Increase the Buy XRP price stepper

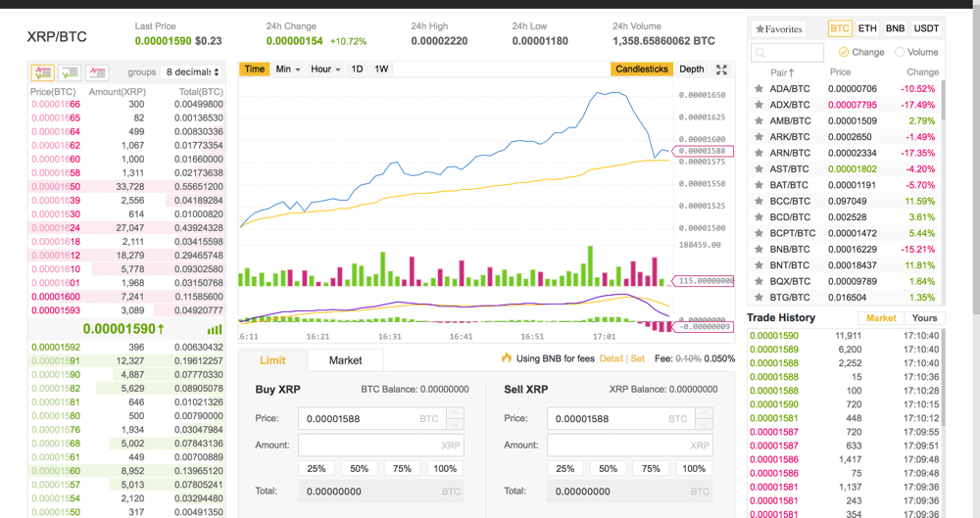tap(455, 413)
